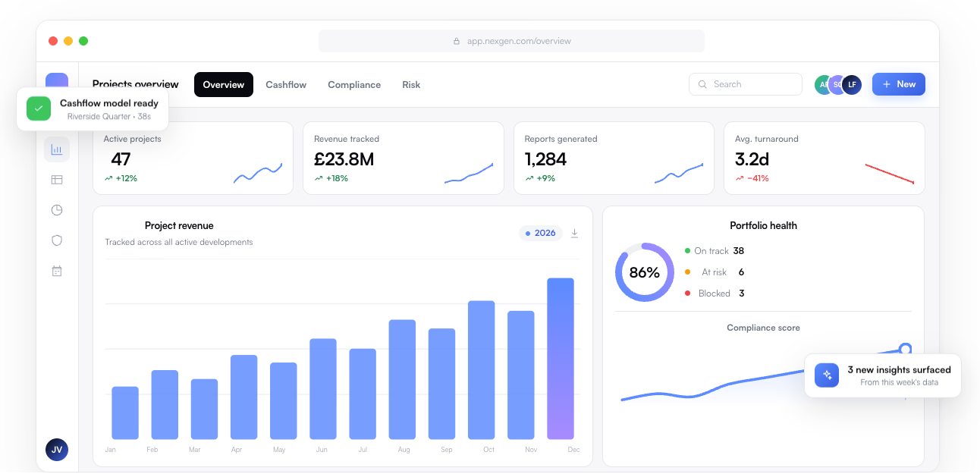Click the LF team member avatar
Viewport: 980px width, 474px height.
(x=852, y=84)
